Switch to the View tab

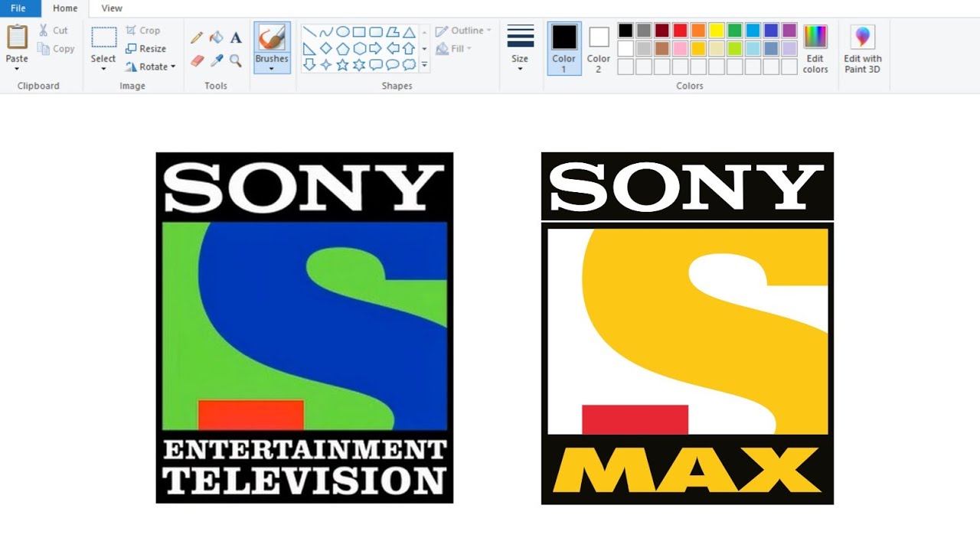[112, 8]
